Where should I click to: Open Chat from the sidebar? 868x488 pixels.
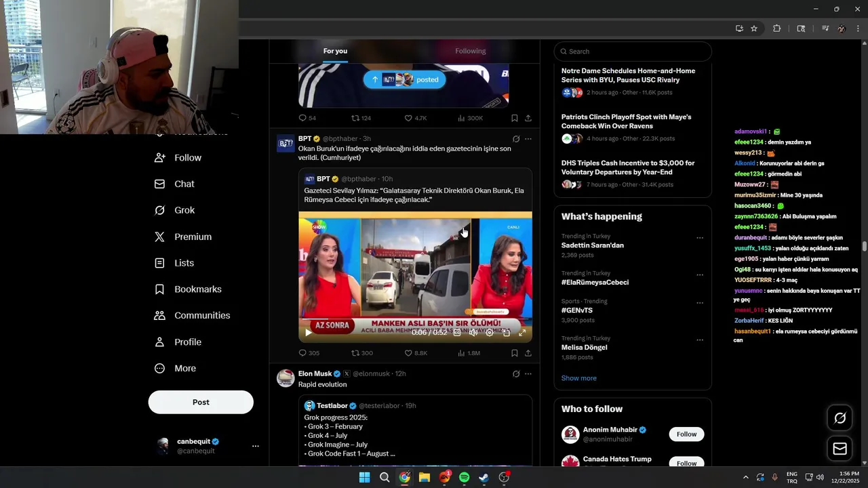click(175, 184)
